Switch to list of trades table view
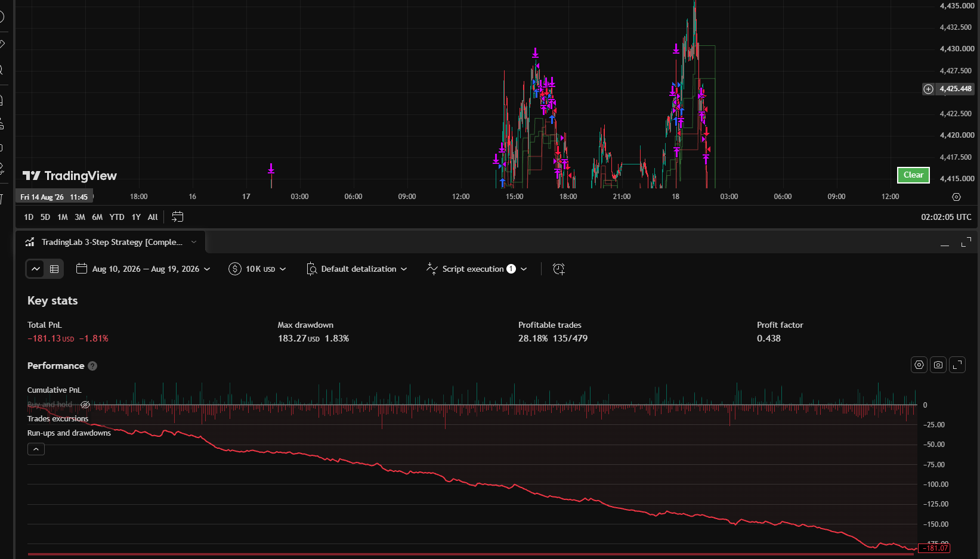 [x=54, y=269]
